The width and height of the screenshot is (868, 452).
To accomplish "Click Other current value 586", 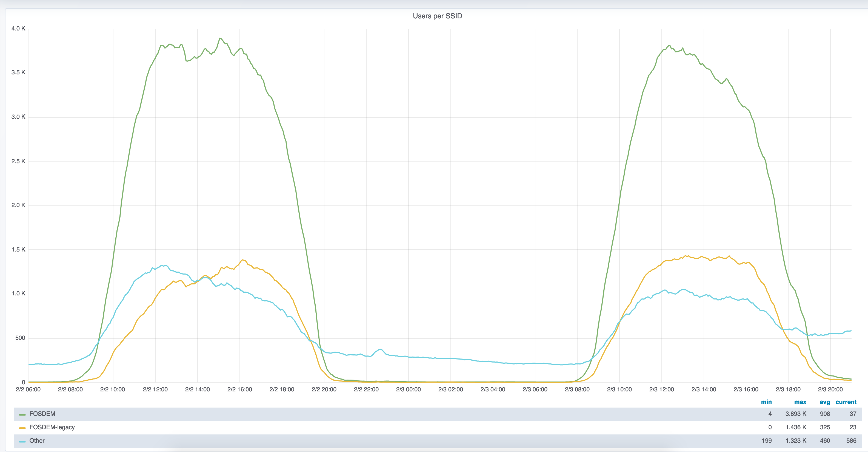I will (x=851, y=440).
